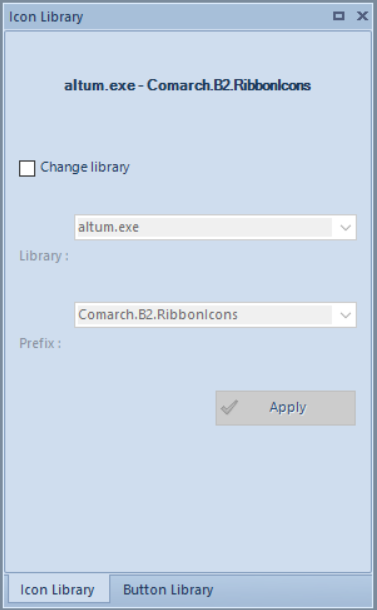
Task: Click empty tab strip beside Button Library
Action: coord(296,590)
